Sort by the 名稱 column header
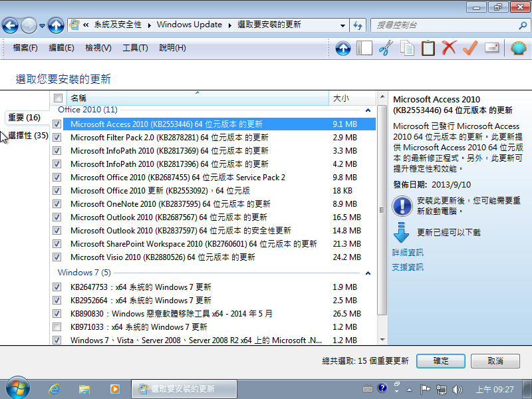 pos(198,98)
